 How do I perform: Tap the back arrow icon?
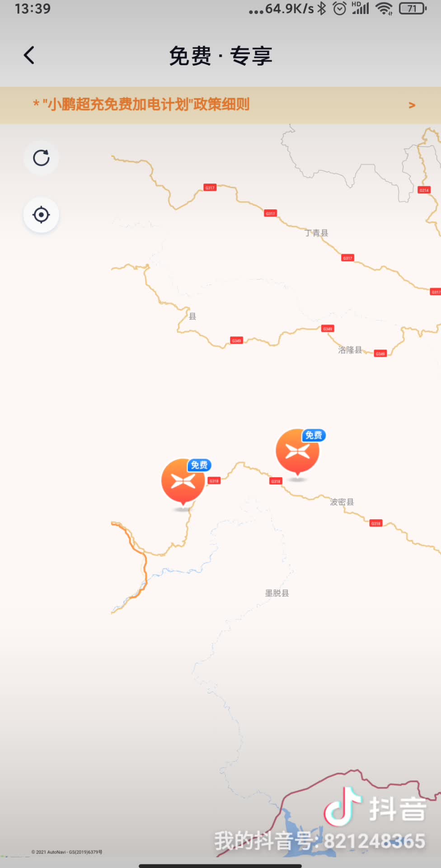coord(29,56)
